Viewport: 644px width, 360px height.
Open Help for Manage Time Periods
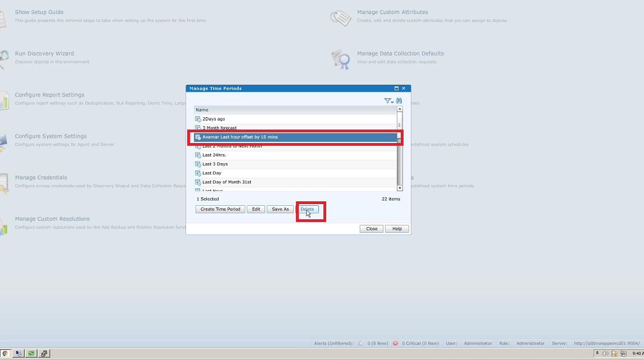(397, 229)
